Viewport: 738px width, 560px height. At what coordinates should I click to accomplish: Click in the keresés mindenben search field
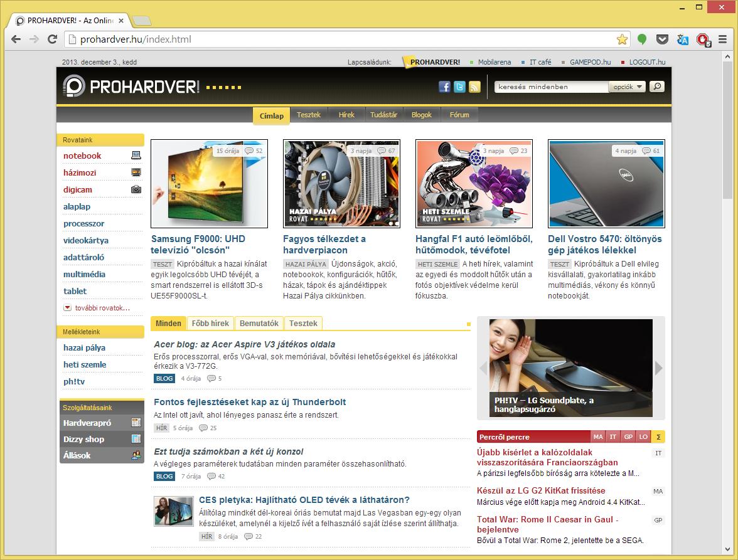pos(551,87)
